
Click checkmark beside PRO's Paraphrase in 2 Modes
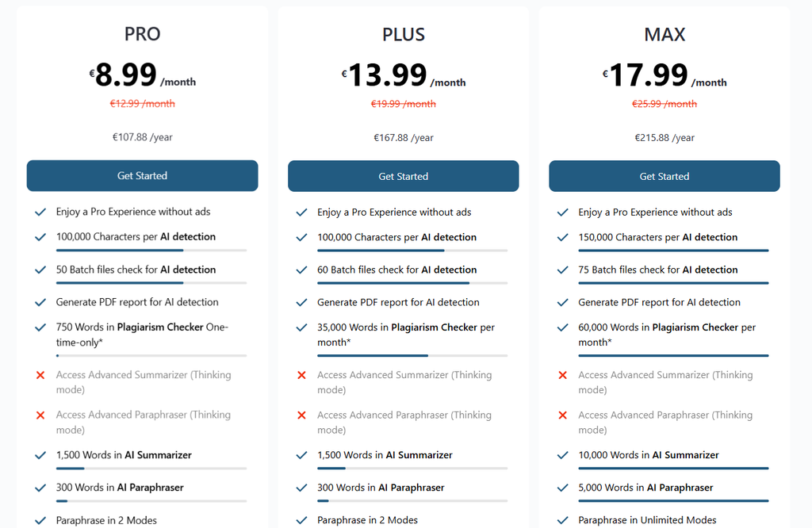pyautogui.click(x=40, y=521)
